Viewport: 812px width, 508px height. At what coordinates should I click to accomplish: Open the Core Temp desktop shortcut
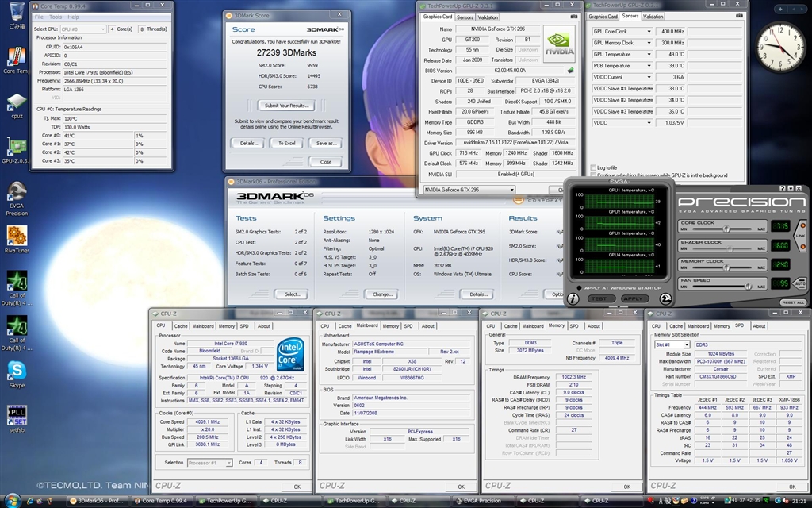16,57
